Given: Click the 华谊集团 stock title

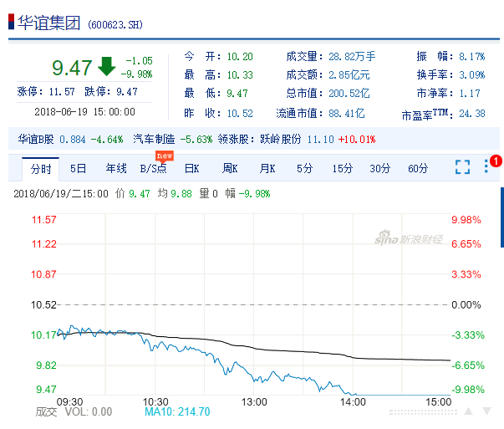Looking at the screenshot, I should 48,23.
